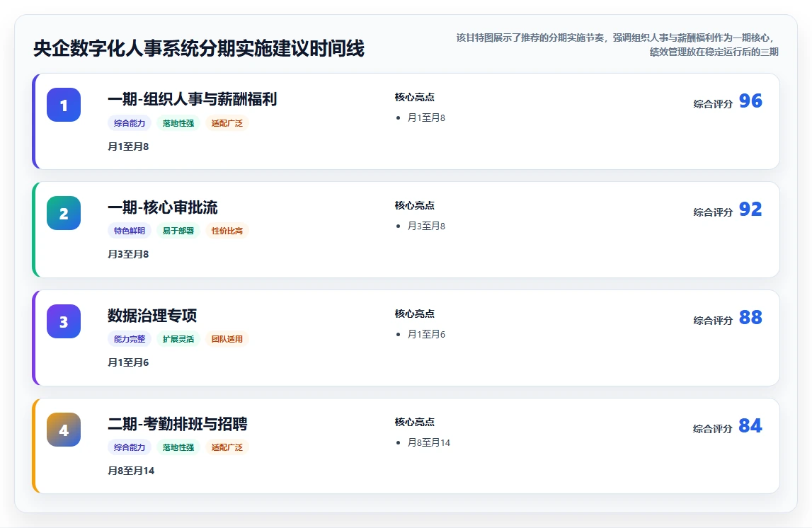Click the 性价比高 tag

tap(227, 231)
